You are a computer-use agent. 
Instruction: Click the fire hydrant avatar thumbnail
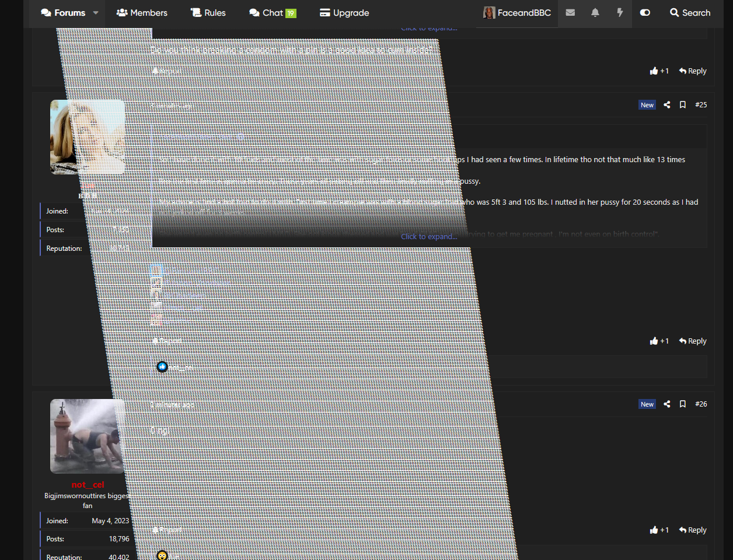click(x=87, y=436)
